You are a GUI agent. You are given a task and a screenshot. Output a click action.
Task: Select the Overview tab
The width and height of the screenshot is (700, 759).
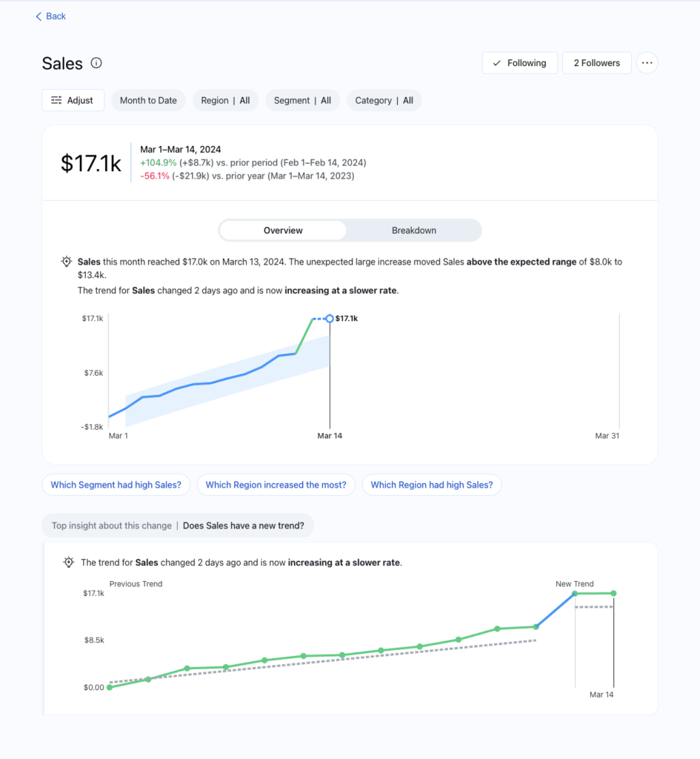pos(283,231)
